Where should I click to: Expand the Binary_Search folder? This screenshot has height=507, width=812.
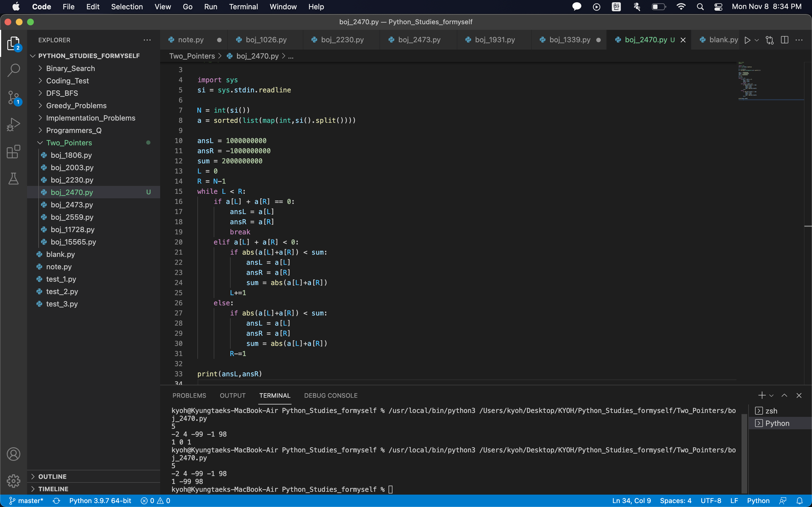coord(70,68)
